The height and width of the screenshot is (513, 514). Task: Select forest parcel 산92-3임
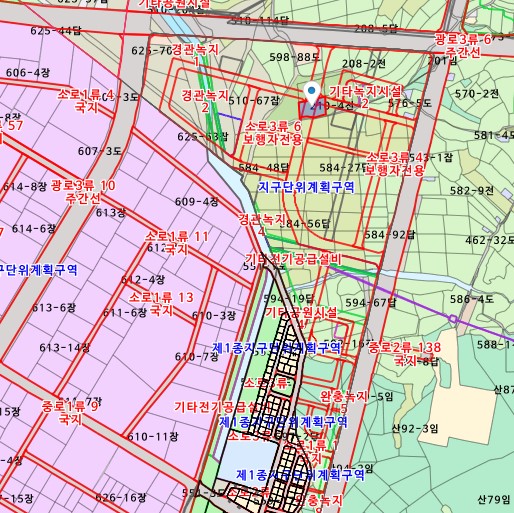415,428
